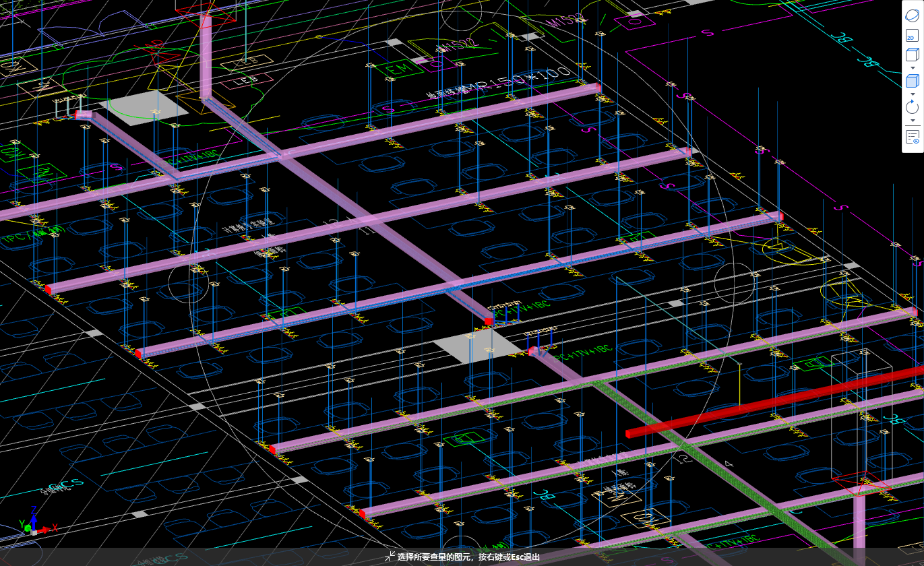
Task: Click the status prompt text mentioning Esc
Action: pyautogui.click(x=468, y=557)
